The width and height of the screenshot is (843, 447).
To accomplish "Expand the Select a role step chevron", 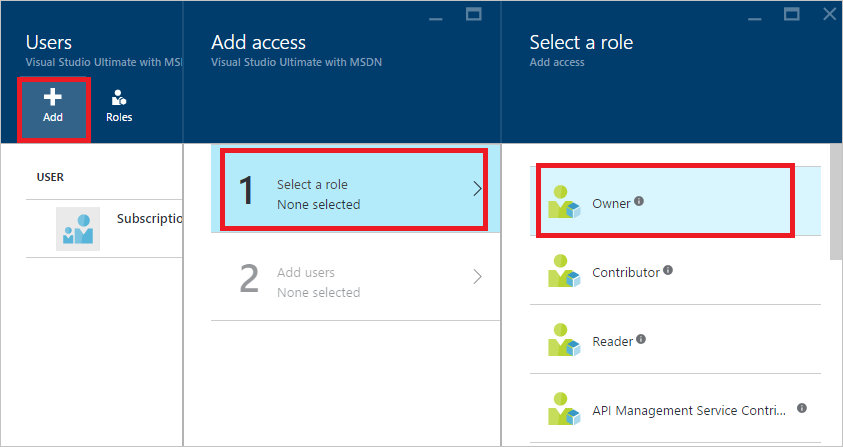I will pos(477,188).
